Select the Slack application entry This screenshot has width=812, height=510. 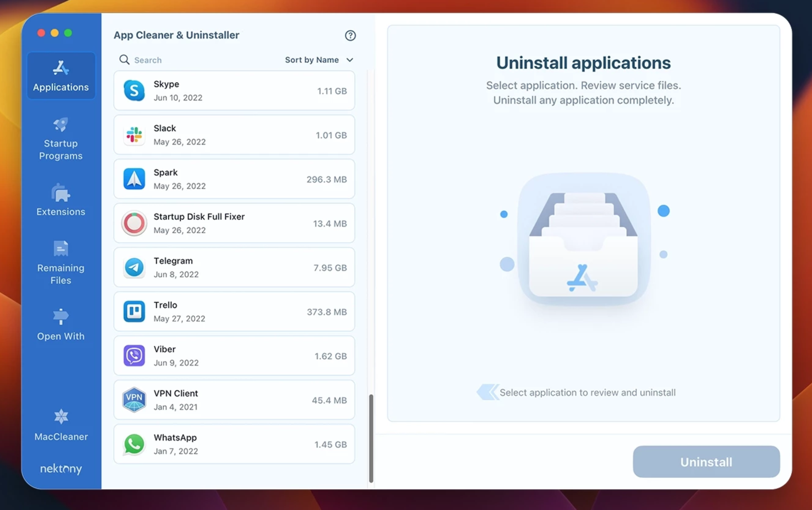[235, 134]
